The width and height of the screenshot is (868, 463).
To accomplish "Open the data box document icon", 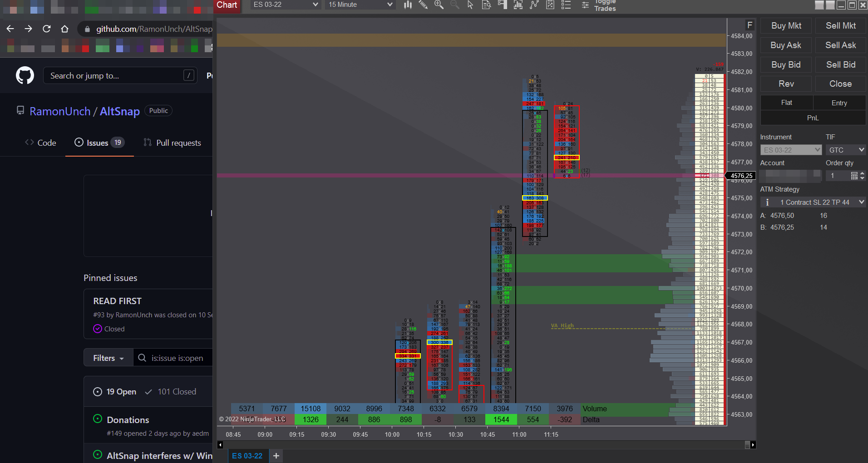I will click(x=486, y=5).
